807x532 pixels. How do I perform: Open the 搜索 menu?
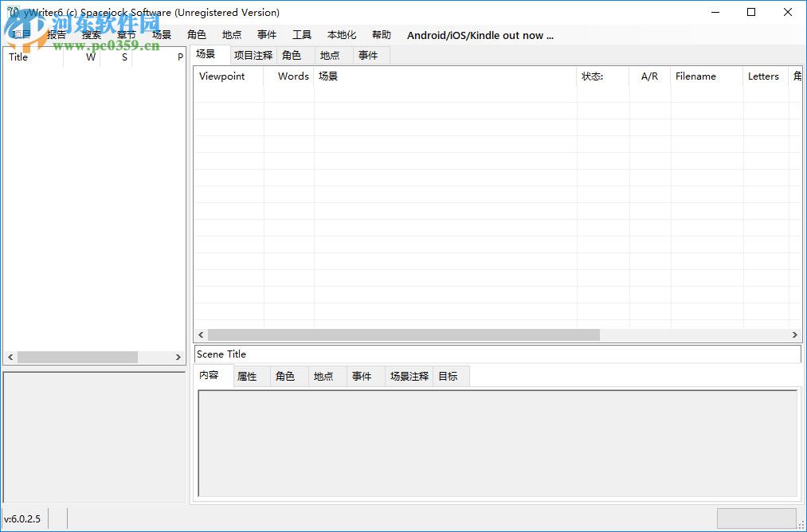(x=90, y=34)
